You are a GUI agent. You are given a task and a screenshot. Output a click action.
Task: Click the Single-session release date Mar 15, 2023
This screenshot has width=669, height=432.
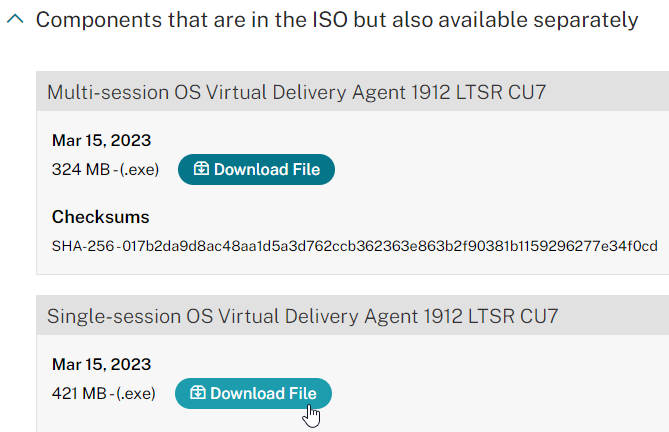pyautogui.click(x=101, y=364)
